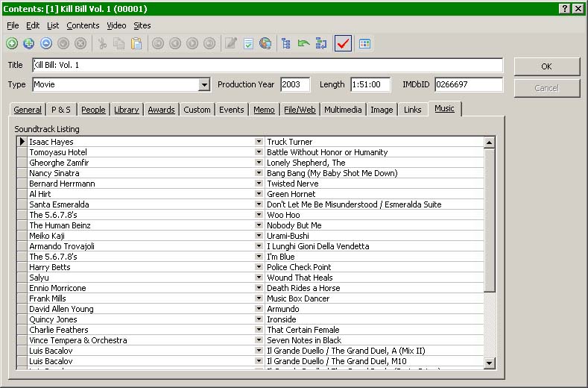
Task: Open artist dropdown for Tomoyasu Hotel row
Action: 259,151
